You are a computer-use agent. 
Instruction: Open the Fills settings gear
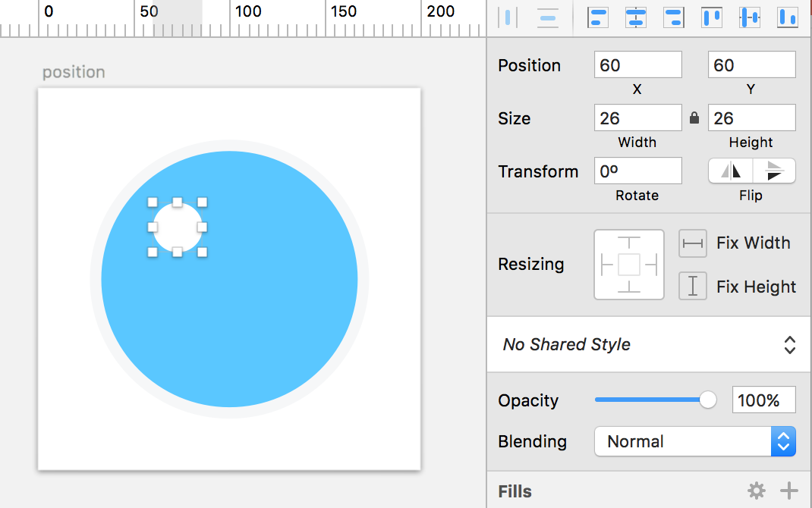tap(756, 491)
